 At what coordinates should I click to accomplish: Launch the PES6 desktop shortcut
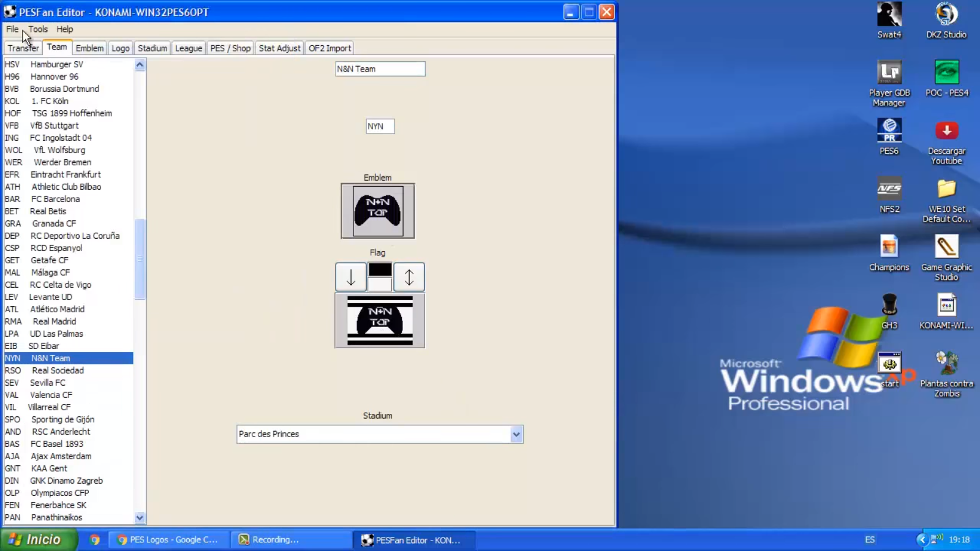coord(889,137)
